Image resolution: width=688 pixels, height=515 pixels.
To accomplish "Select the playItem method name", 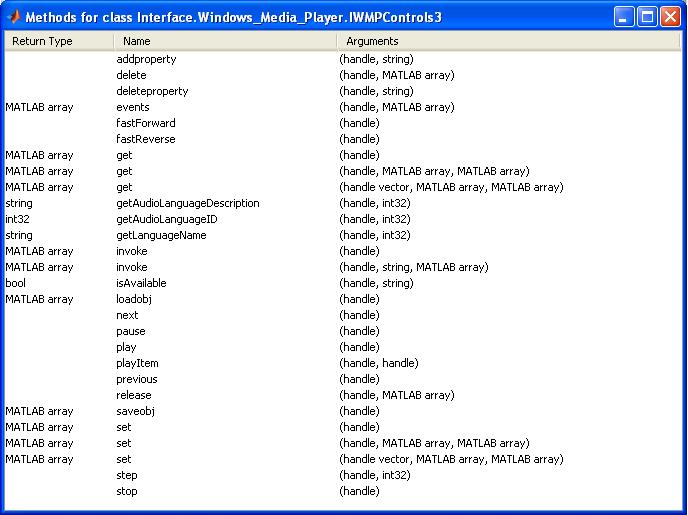I will (137, 363).
